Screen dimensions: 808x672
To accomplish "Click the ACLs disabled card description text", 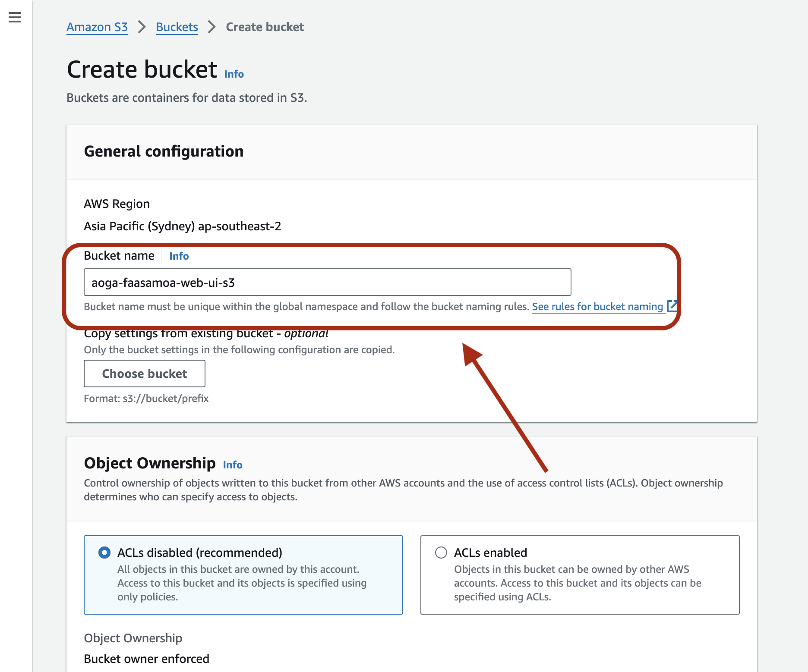I will (242, 583).
